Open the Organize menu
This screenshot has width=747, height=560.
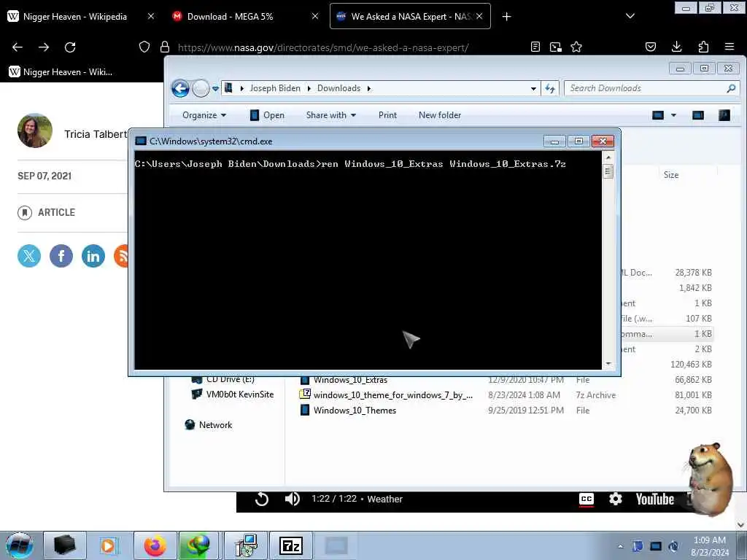(x=204, y=115)
